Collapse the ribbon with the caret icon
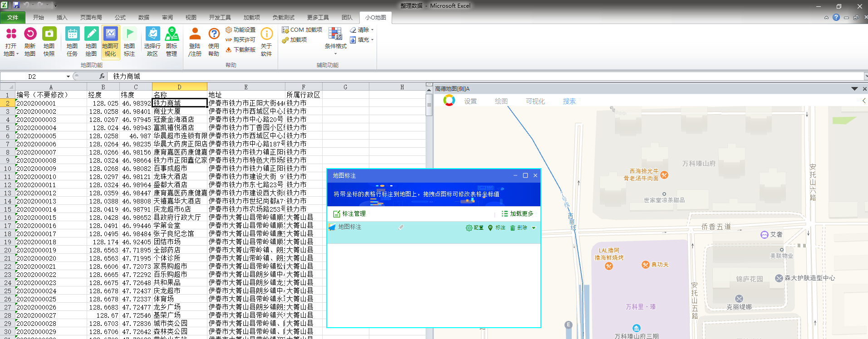The height and width of the screenshot is (339, 868). click(x=826, y=18)
